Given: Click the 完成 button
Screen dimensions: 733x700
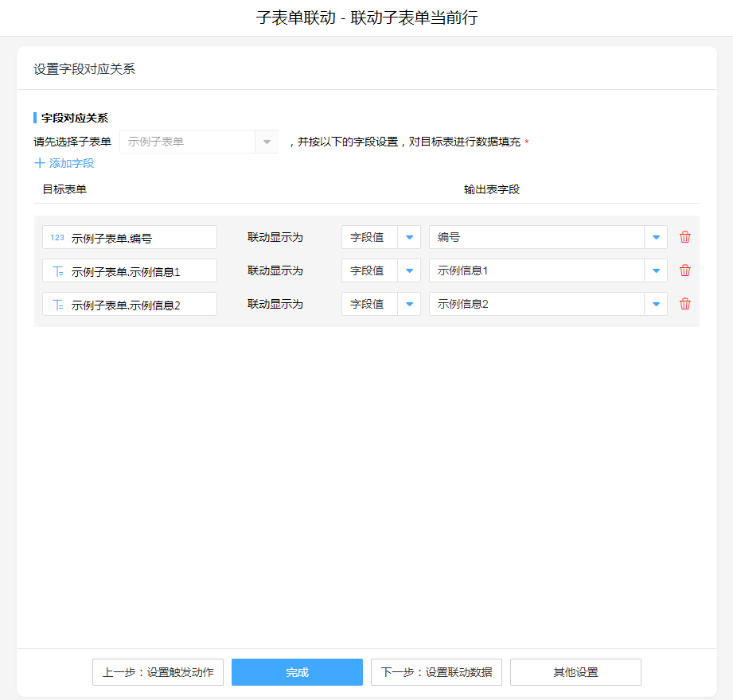Looking at the screenshot, I should pyautogui.click(x=297, y=672).
